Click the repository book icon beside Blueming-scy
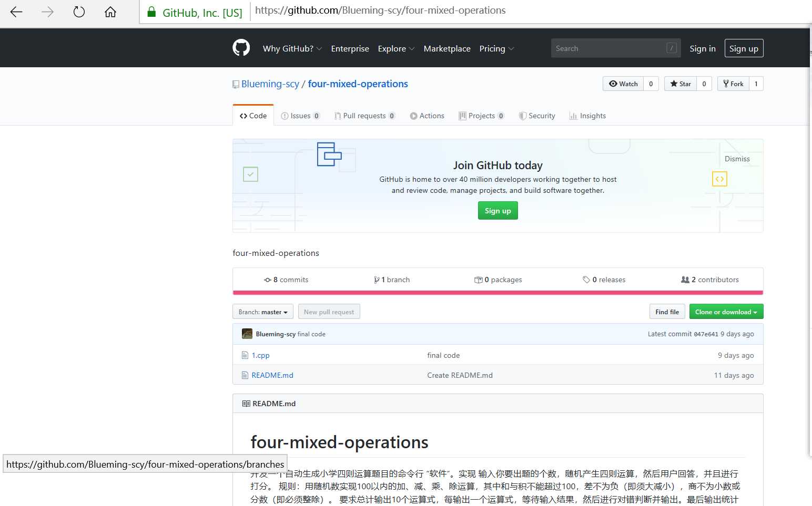 (236, 84)
